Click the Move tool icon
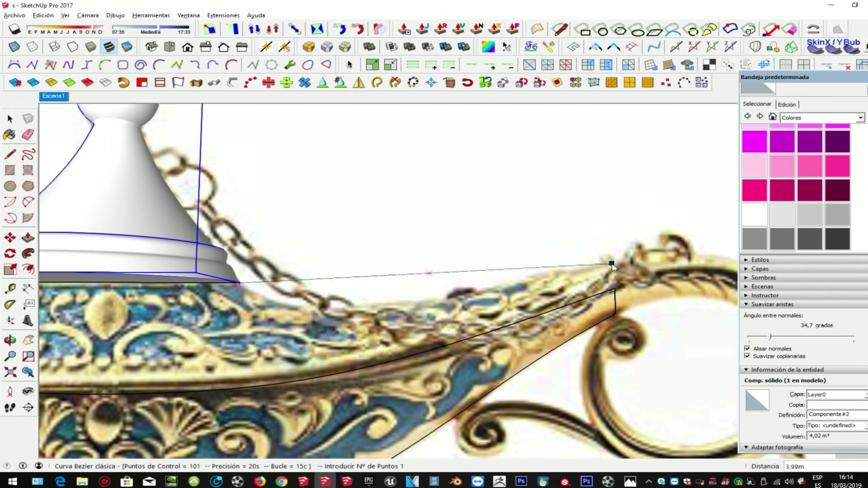 (10, 237)
